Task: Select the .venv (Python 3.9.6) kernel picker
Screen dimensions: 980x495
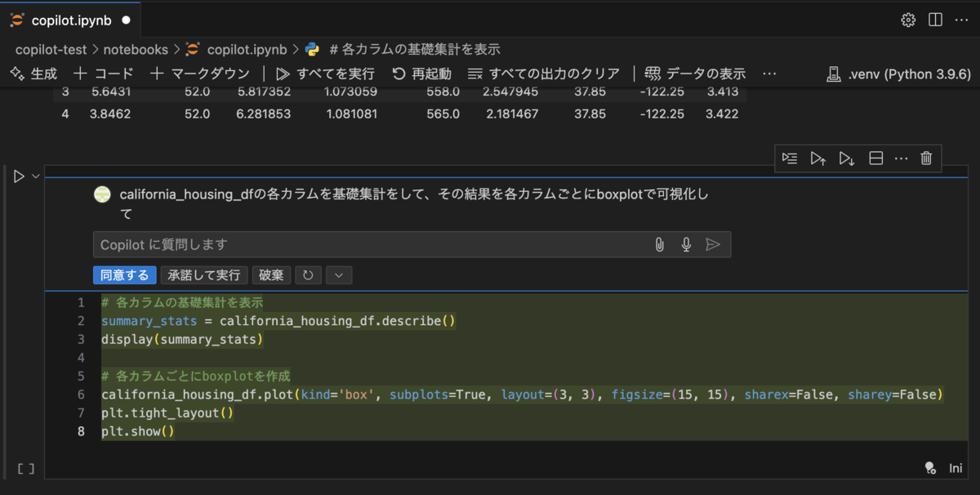Action: coord(898,74)
